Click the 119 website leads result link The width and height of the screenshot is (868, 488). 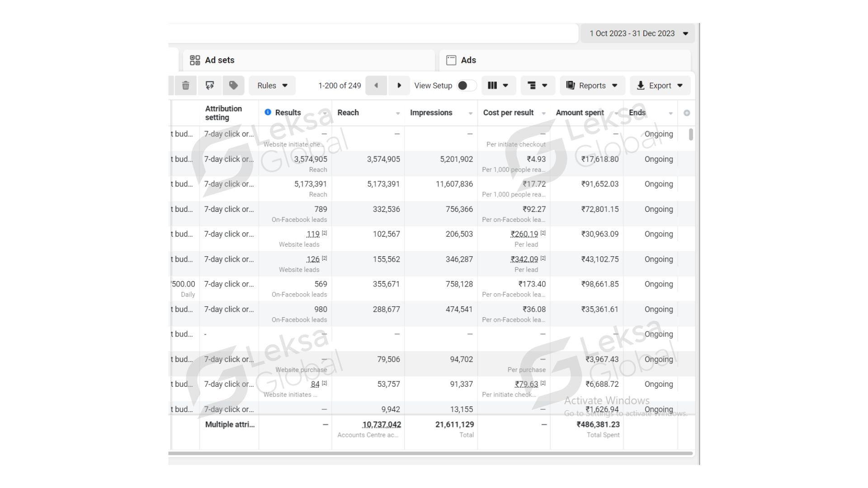[x=313, y=234]
